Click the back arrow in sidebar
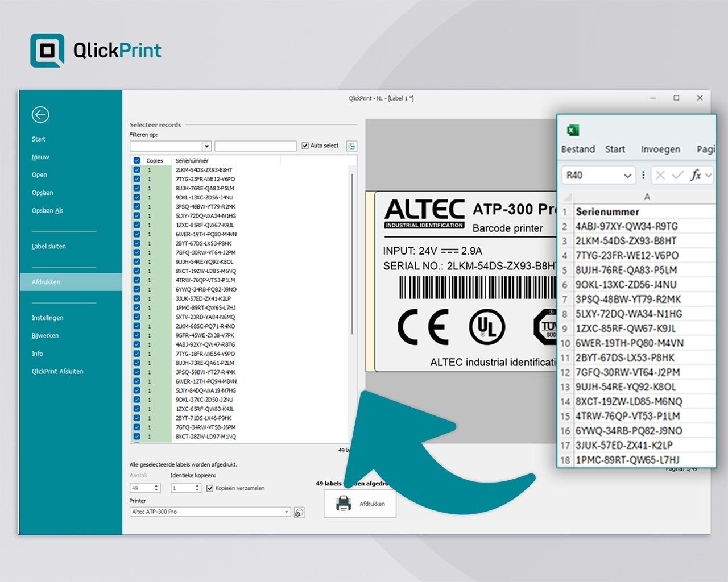This screenshot has height=582, width=728. pyautogui.click(x=40, y=115)
